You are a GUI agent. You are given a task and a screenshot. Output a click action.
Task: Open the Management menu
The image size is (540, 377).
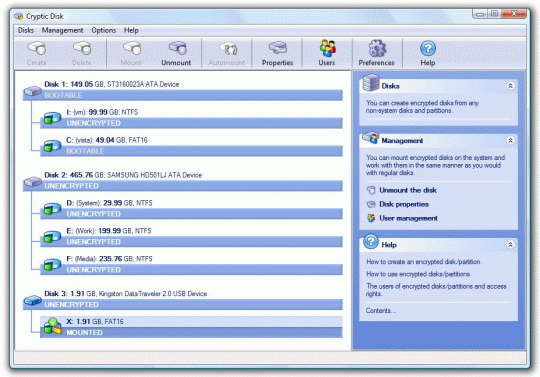click(x=62, y=30)
